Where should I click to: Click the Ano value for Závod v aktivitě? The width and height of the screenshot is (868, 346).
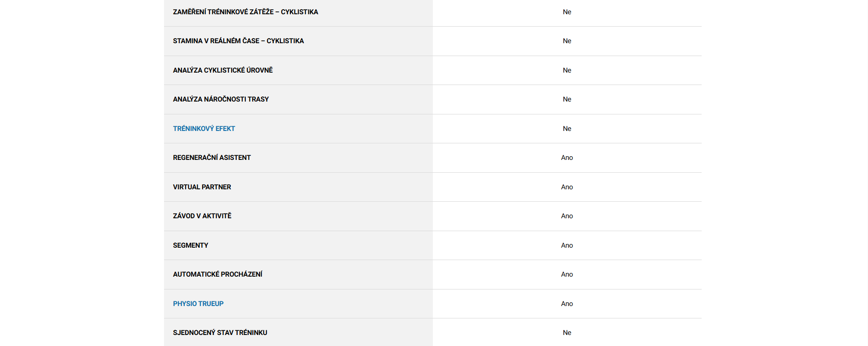click(567, 216)
